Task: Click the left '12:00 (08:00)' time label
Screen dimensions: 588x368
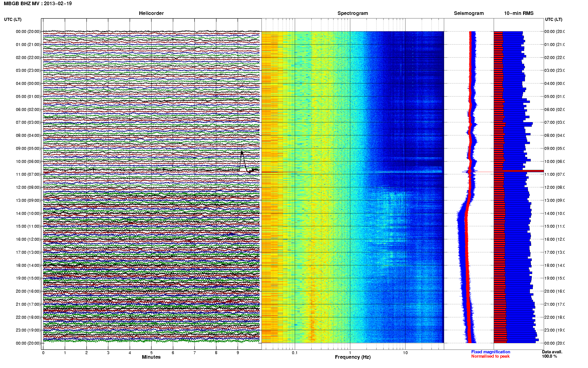Action: (x=28, y=187)
